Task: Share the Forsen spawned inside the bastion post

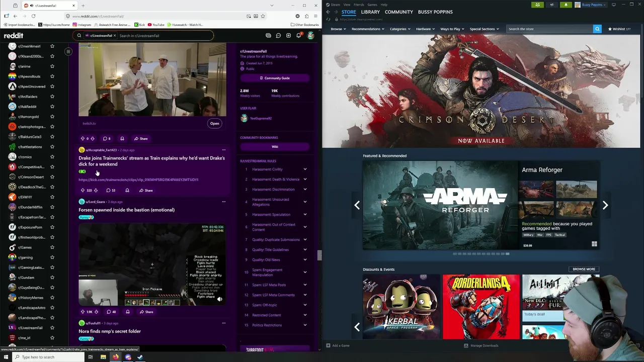Action: tap(146, 312)
